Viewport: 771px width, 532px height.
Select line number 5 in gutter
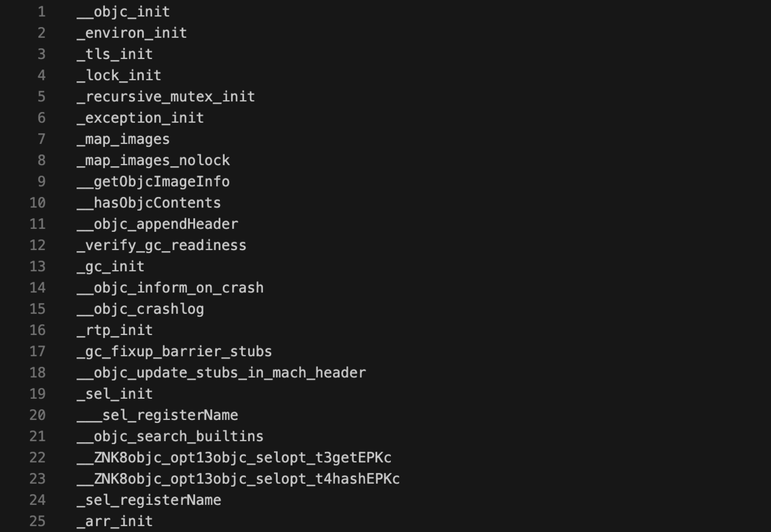coord(41,96)
